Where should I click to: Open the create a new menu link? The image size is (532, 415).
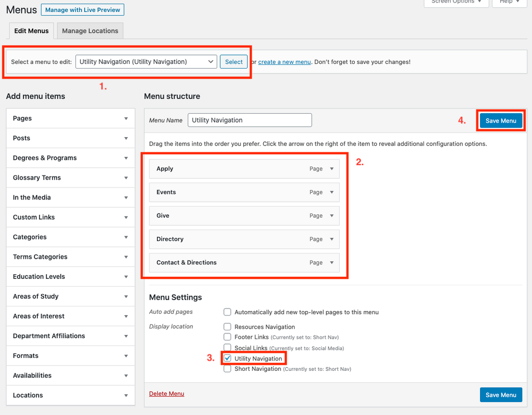click(284, 62)
